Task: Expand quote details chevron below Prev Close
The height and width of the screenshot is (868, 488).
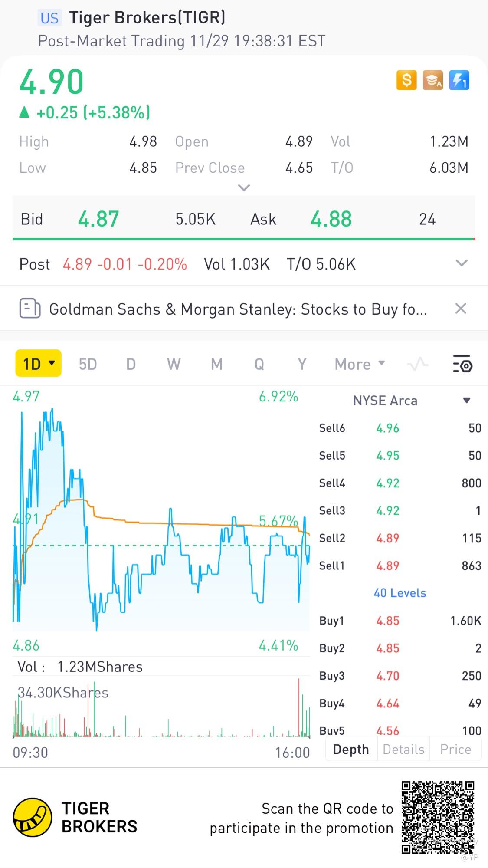Action: click(244, 188)
